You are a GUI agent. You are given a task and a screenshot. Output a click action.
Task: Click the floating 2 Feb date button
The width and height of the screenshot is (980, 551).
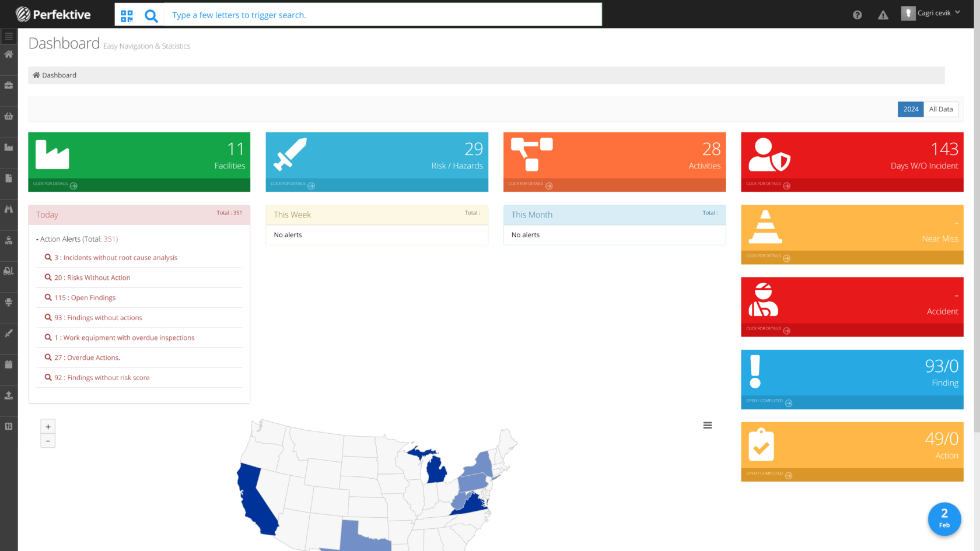(x=944, y=519)
